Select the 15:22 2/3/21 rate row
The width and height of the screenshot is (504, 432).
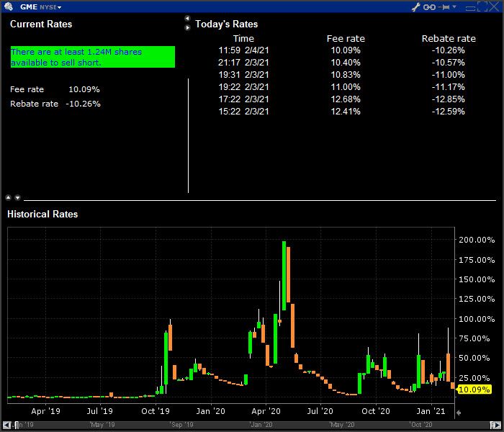341,111
